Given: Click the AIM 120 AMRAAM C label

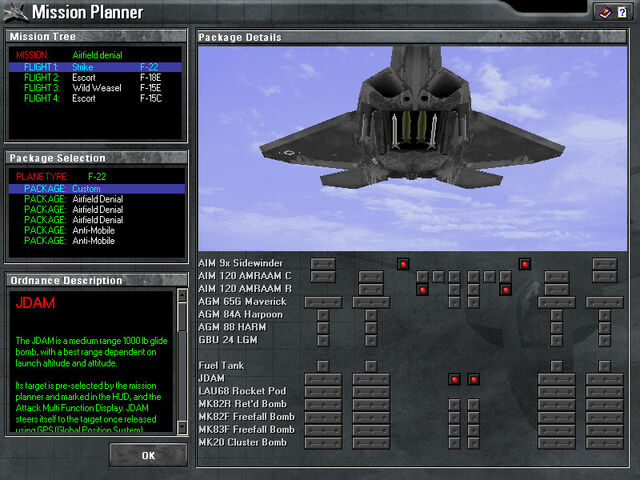Looking at the screenshot, I should click(245, 276).
